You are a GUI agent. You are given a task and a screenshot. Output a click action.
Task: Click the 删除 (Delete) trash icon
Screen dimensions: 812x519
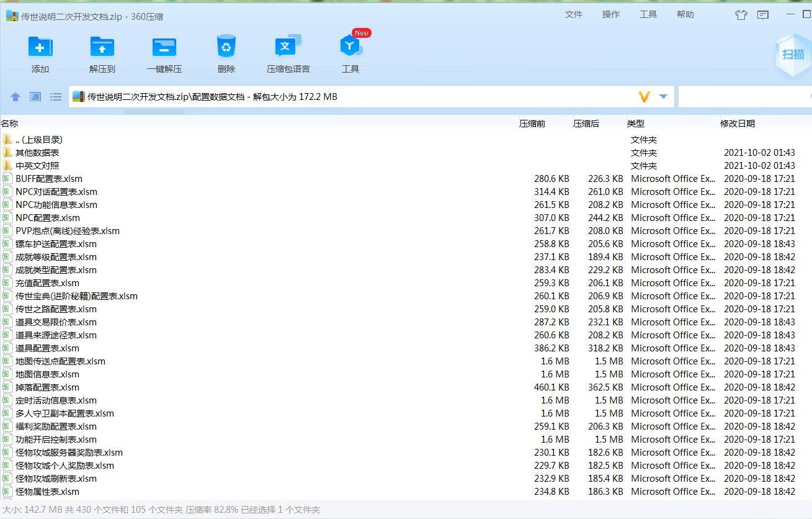pyautogui.click(x=226, y=48)
